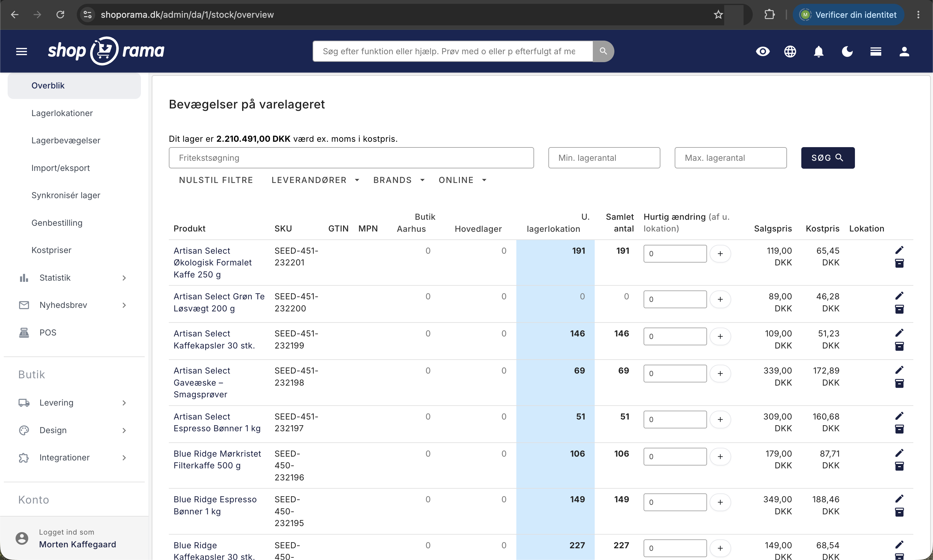Expand the Nyhedsbrev sidebar section
933x560 pixels.
74,305
